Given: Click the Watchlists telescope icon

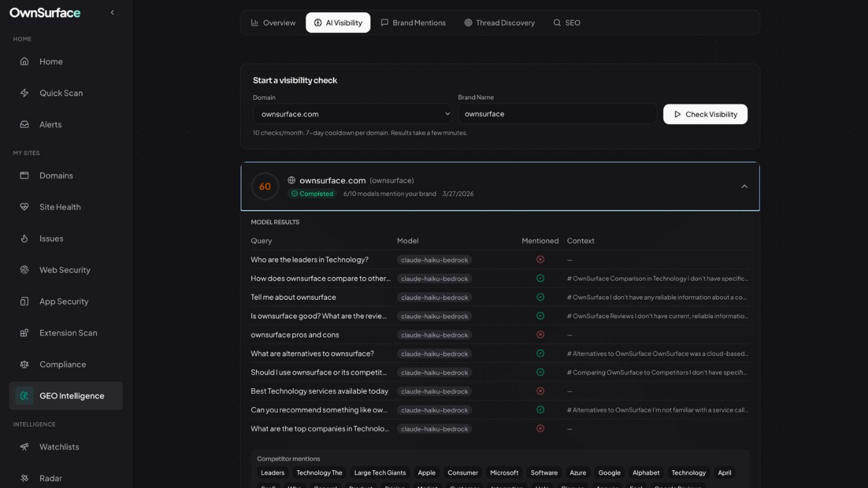Looking at the screenshot, I should [24, 447].
